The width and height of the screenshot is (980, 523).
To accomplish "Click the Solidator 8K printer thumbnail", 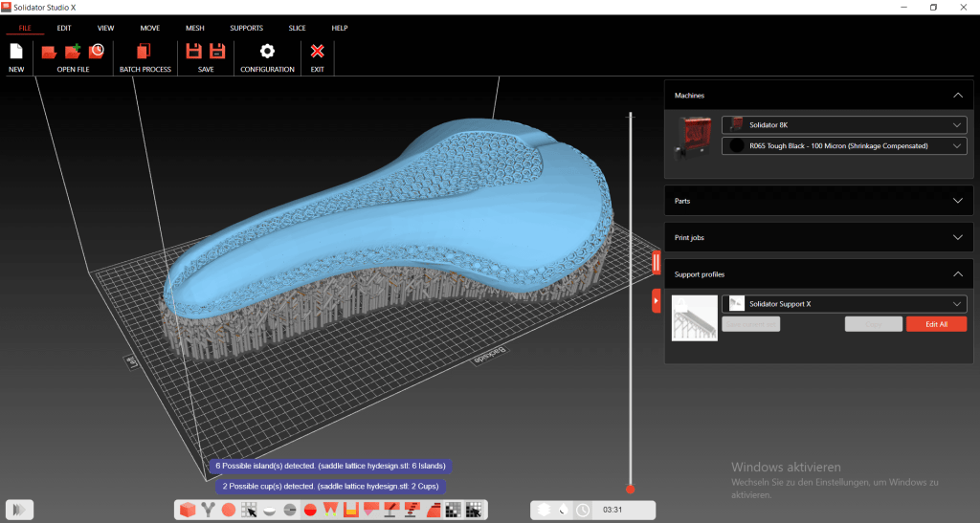I will click(694, 136).
